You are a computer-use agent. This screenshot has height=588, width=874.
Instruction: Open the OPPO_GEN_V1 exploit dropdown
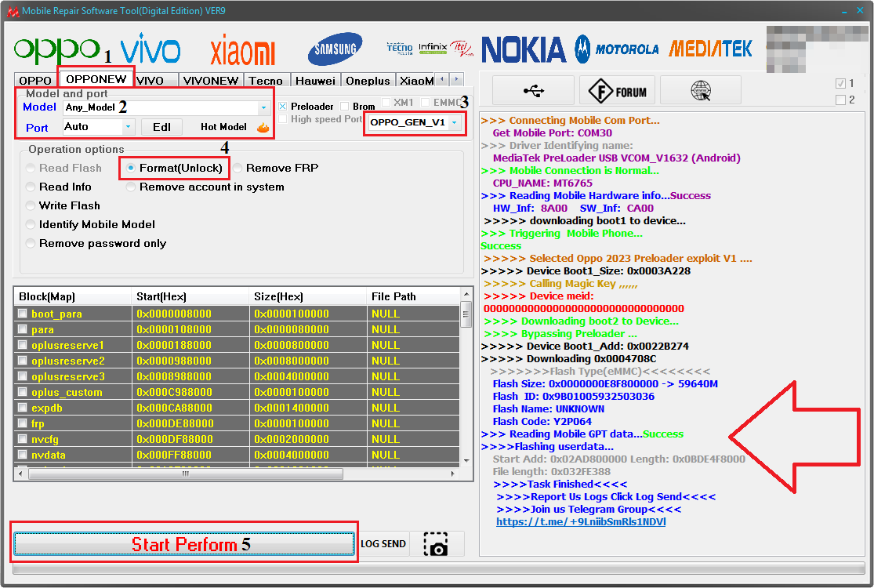coord(455,122)
